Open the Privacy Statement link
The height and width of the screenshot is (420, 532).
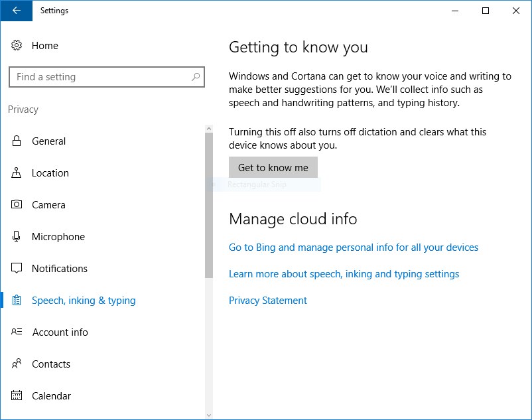point(267,301)
